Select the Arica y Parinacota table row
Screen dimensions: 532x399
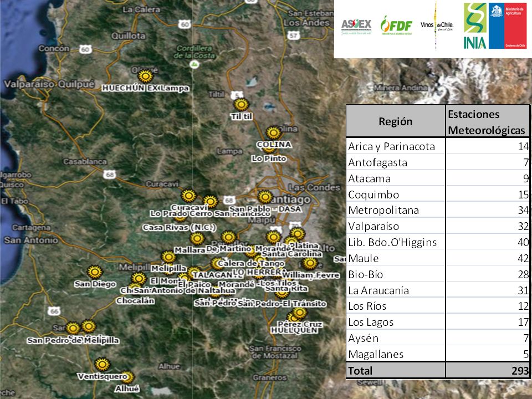tap(438, 146)
